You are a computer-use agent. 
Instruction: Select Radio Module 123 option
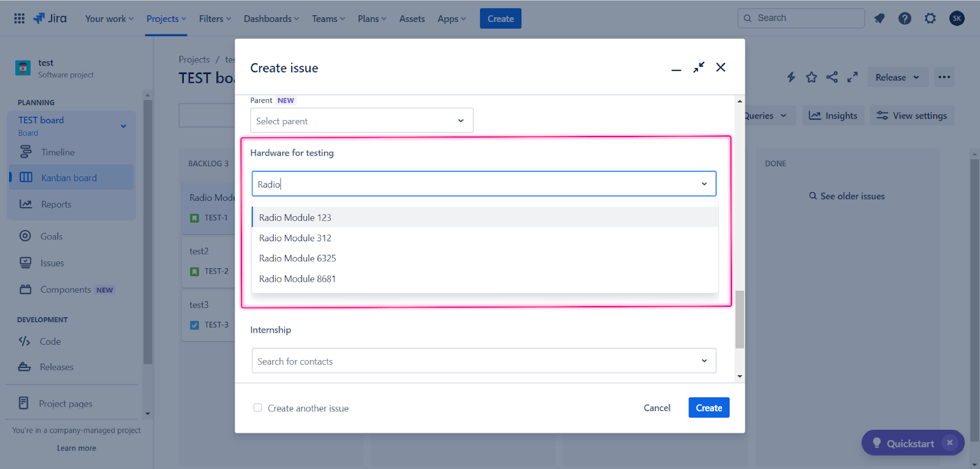484,217
